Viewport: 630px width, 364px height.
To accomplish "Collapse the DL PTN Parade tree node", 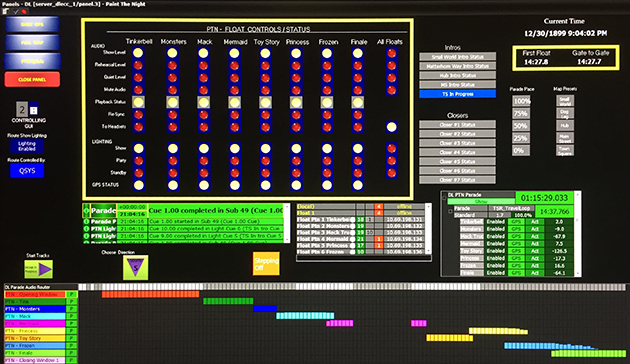I will 444,197.
